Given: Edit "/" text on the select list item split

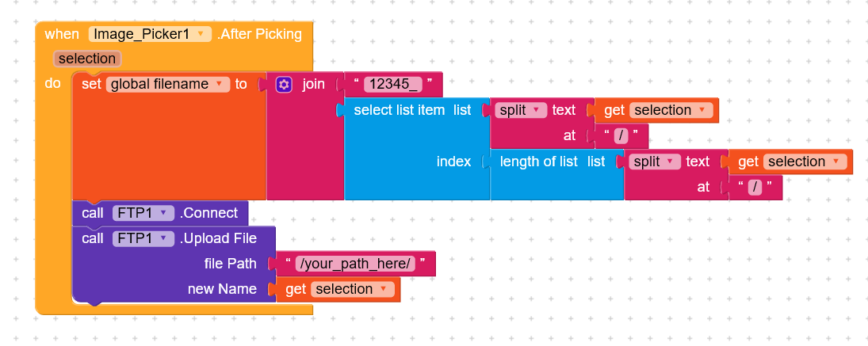Looking at the screenshot, I should point(621,136).
